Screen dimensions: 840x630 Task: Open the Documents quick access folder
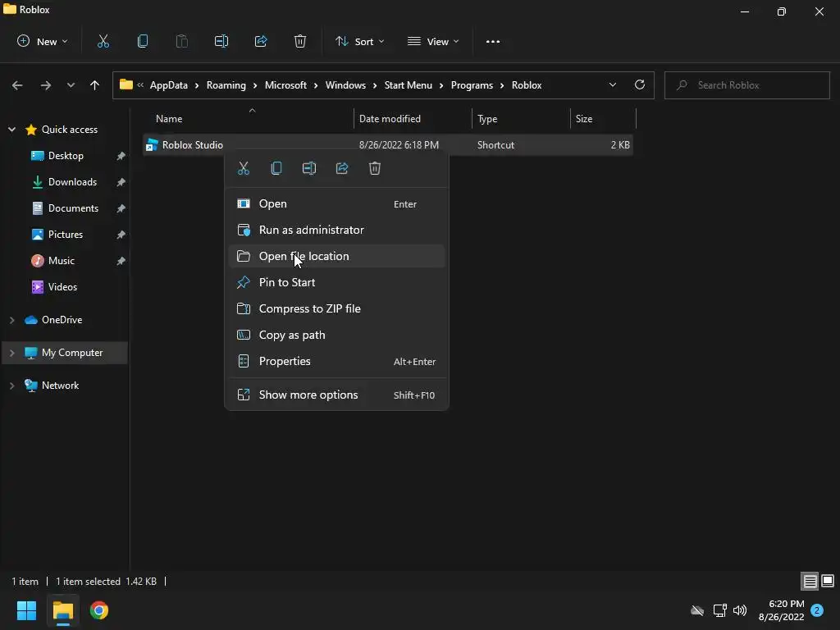pos(73,208)
